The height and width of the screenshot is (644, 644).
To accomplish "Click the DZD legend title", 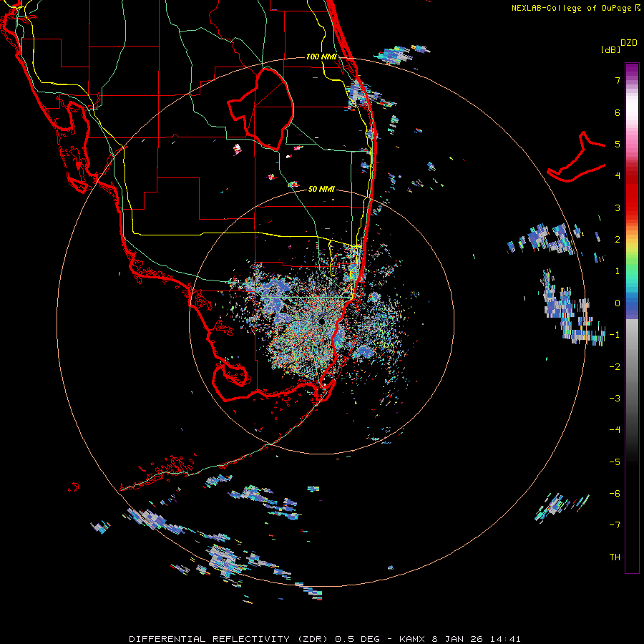I will [629, 43].
